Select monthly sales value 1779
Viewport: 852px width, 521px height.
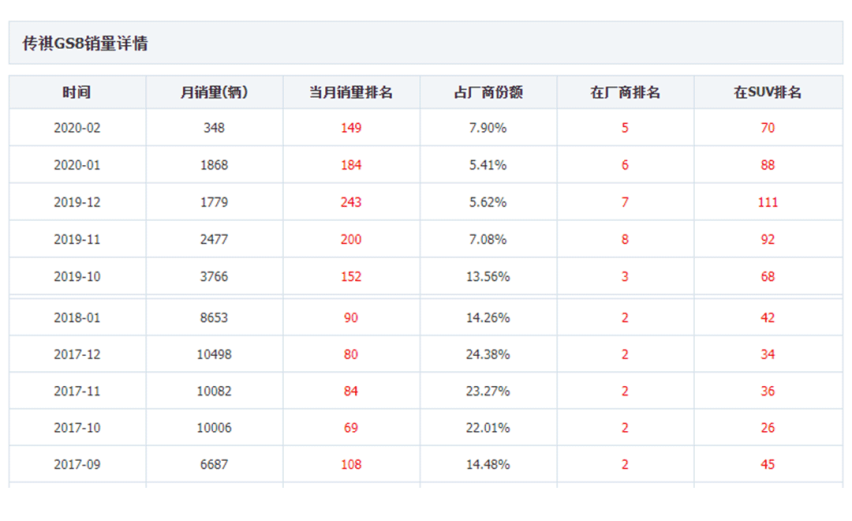214,202
